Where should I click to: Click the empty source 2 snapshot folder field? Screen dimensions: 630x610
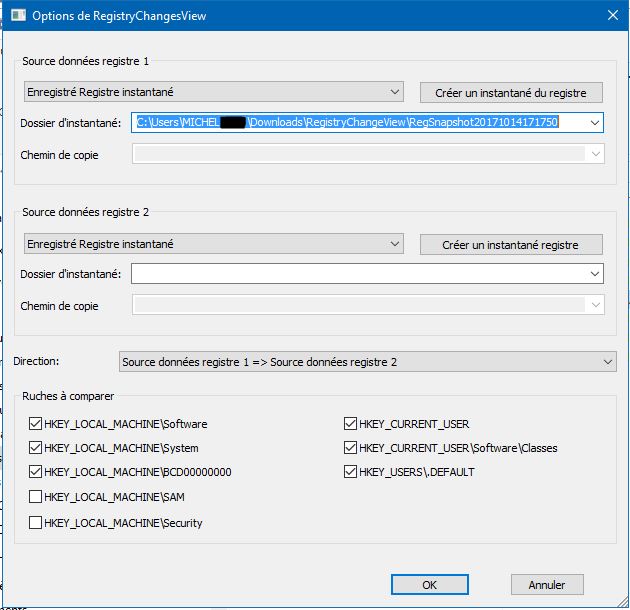358,274
